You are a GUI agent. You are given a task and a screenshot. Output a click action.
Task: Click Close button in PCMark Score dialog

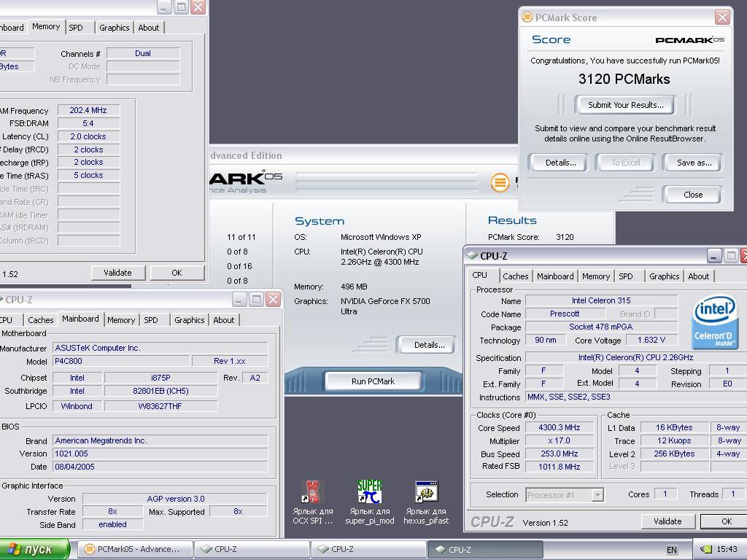tap(693, 195)
